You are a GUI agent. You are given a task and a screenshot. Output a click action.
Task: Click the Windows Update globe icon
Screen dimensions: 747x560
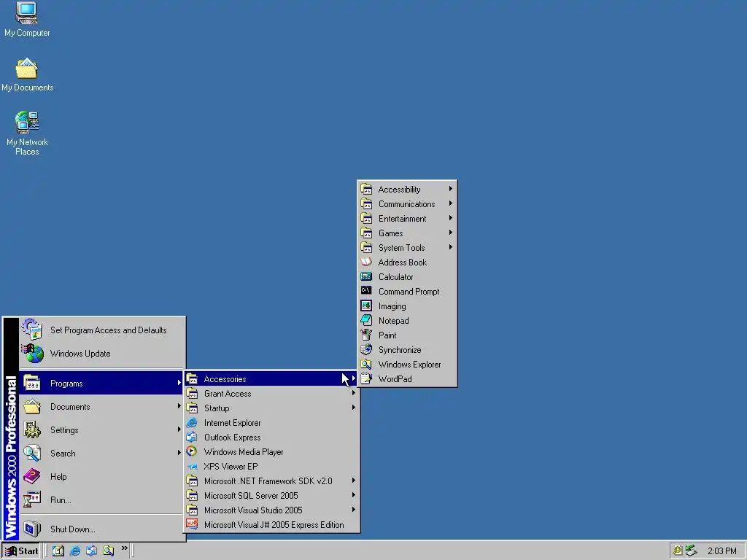pyautogui.click(x=32, y=354)
